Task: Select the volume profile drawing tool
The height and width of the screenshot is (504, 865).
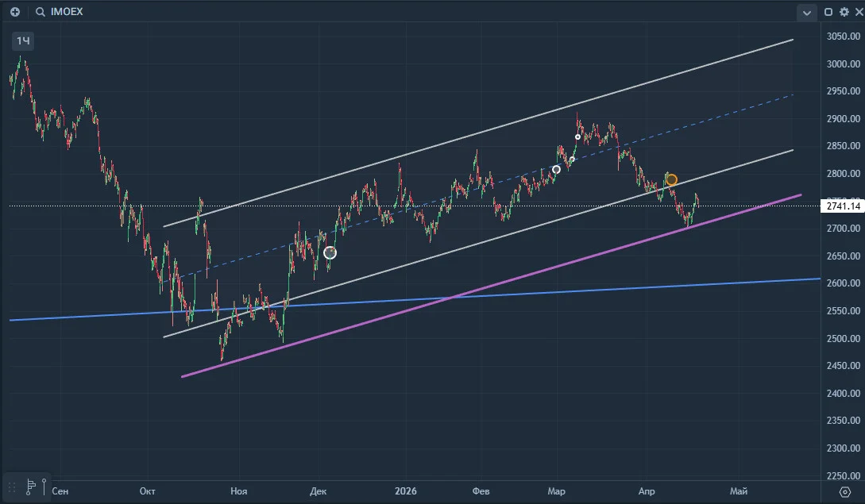Action: [31, 487]
